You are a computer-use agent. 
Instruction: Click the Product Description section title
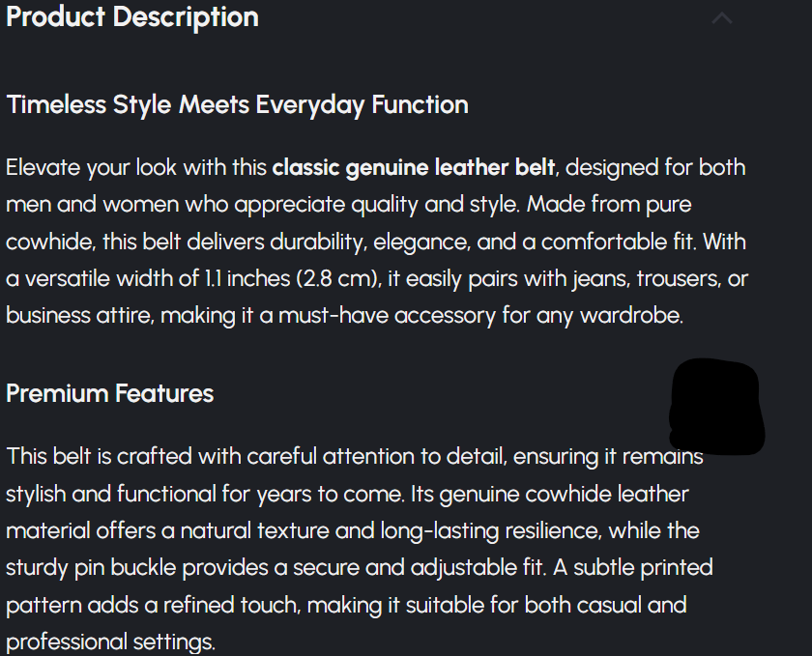(132, 17)
